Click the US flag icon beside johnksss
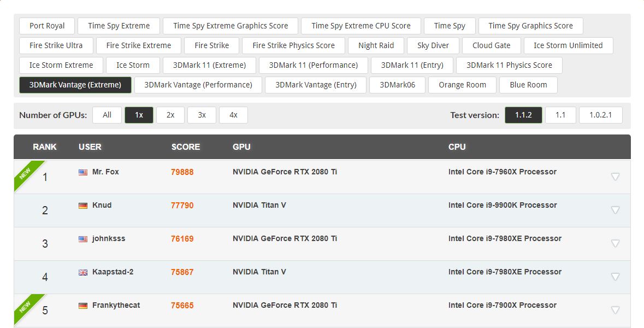The image size is (644, 328). pyautogui.click(x=83, y=239)
